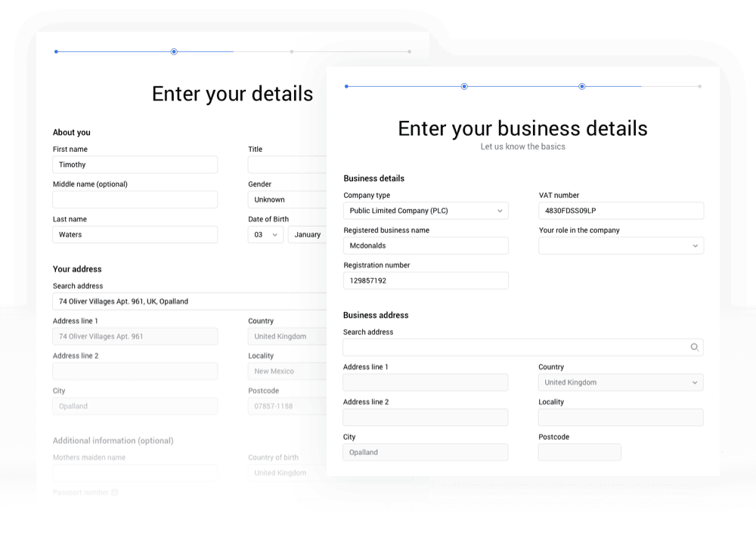Click the VAT number field with 4830FDSS09LP
Viewport: 756px width, 544px height.
[621, 211]
